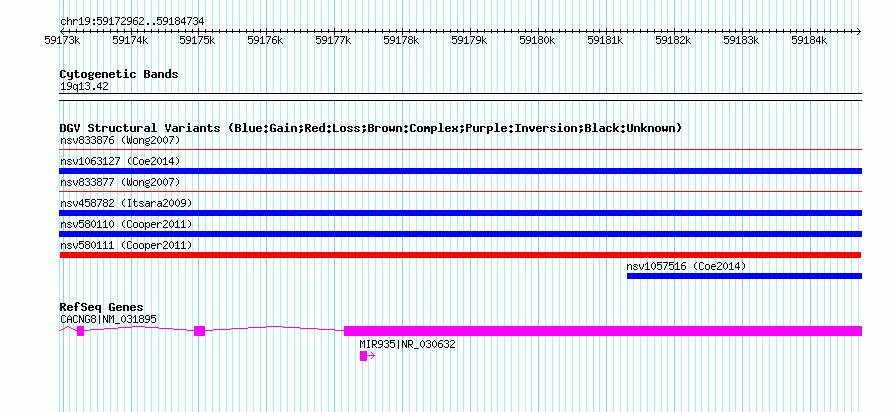890x412 pixels.
Task: Click the 59178k ruler tick label
Action: (401, 40)
